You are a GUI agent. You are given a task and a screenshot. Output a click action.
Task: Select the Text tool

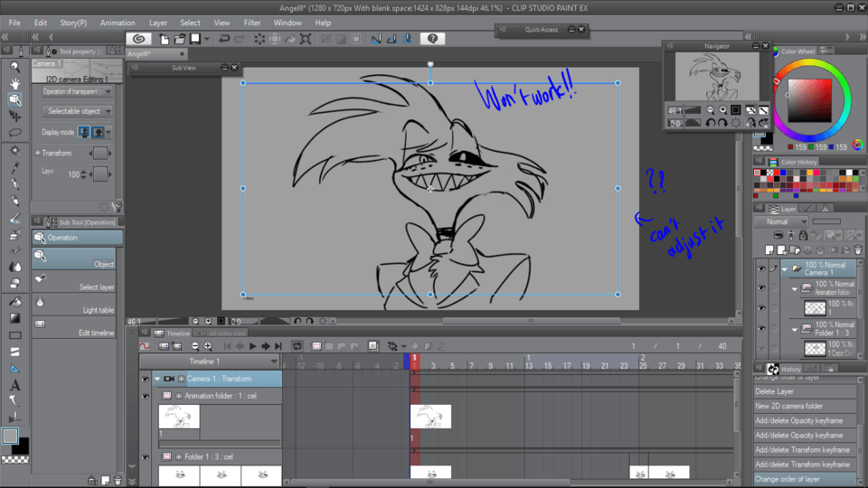[15, 385]
